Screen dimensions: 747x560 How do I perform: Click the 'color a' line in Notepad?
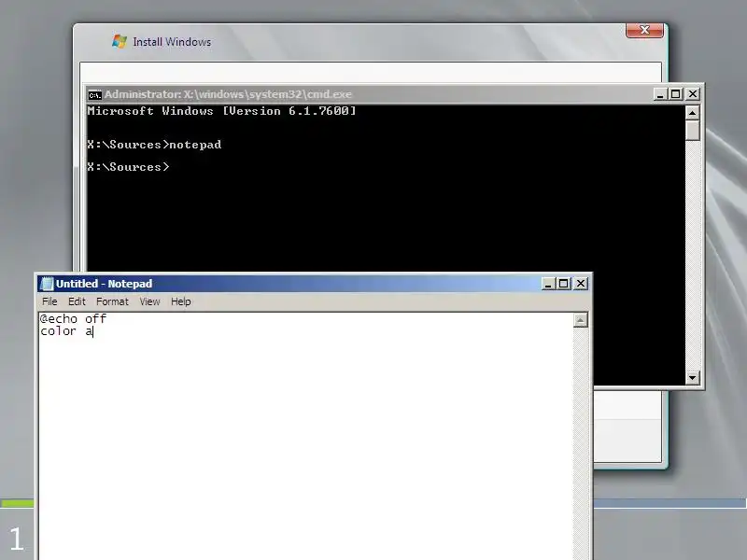(x=66, y=331)
